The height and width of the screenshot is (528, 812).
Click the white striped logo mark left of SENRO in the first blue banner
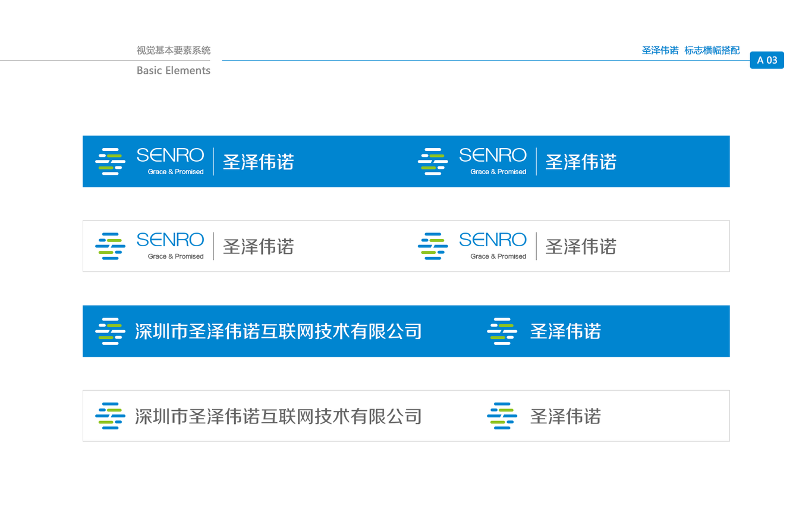(110, 161)
